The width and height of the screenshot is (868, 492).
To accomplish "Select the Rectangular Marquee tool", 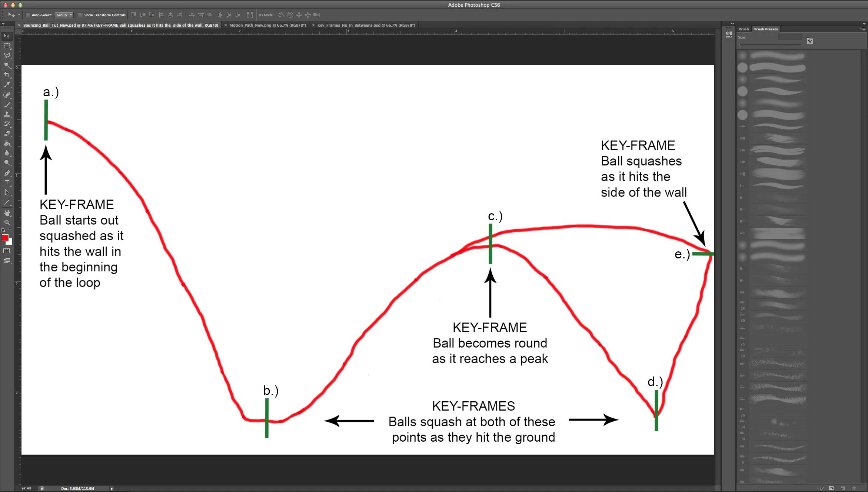I will 7,46.
